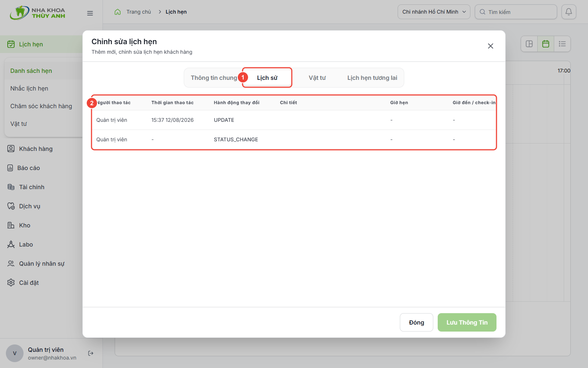Open the Vật tư tab in dialog
588x368 pixels.
[x=317, y=78]
